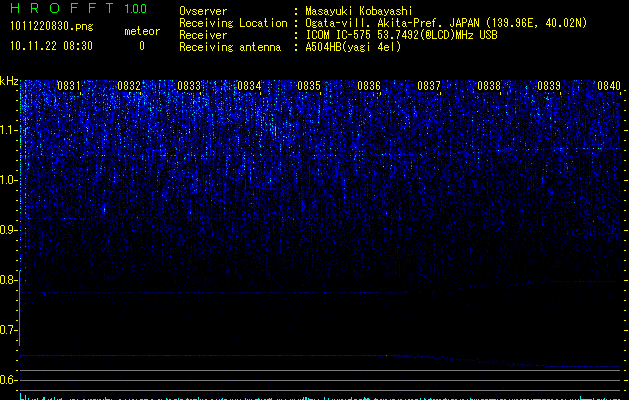Click the 0831 time marker
Screen dimensions: 629x400
(69, 86)
